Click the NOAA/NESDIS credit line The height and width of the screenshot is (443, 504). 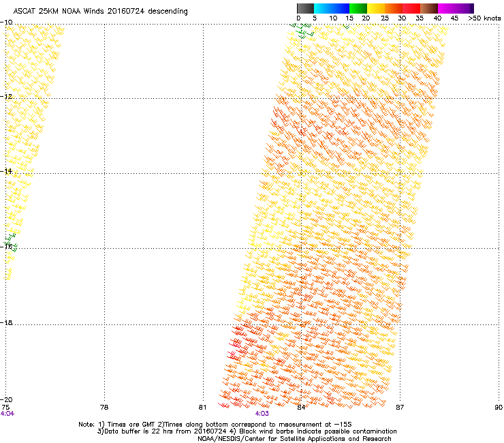point(294,439)
